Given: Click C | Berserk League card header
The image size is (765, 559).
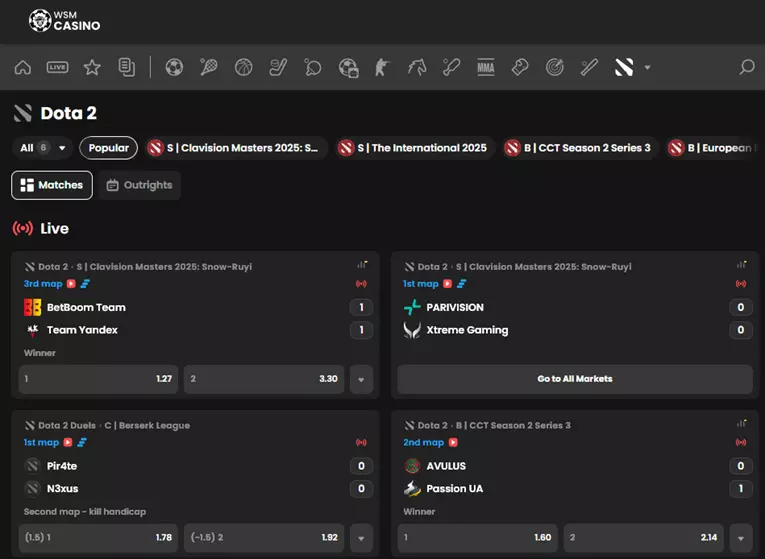Looking at the screenshot, I should tap(147, 425).
